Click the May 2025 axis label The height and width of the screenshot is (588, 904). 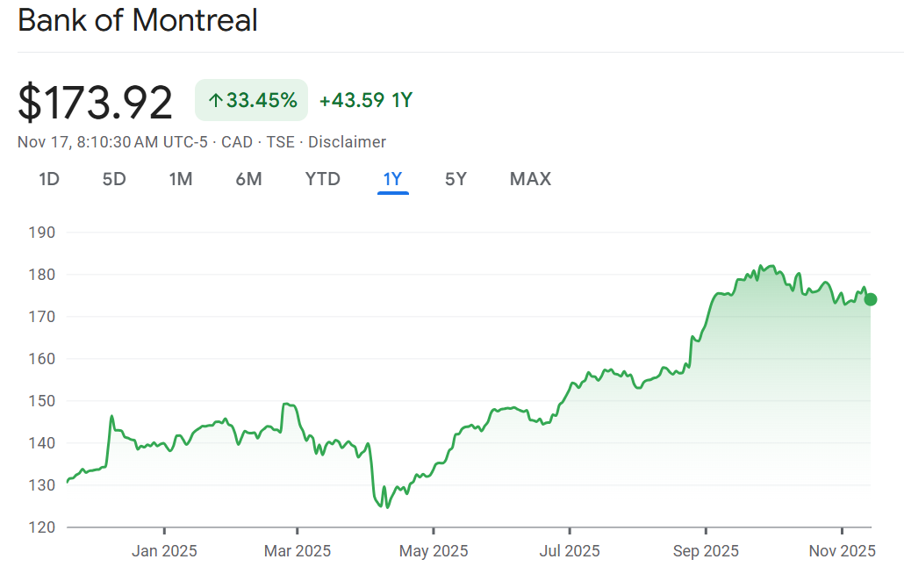click(x=434, y=551)
